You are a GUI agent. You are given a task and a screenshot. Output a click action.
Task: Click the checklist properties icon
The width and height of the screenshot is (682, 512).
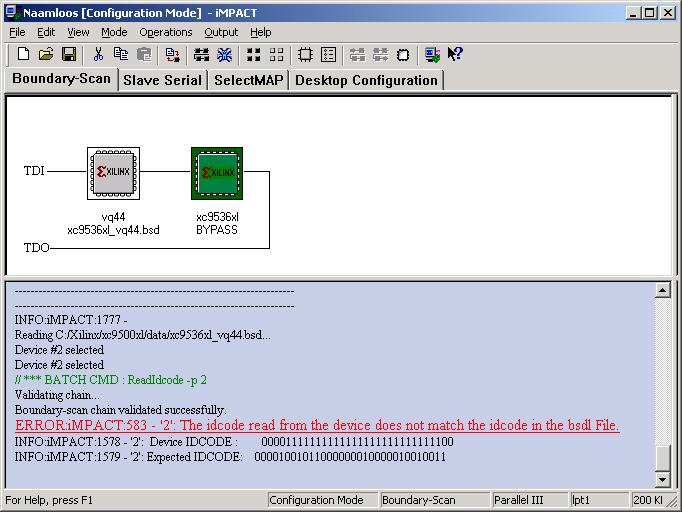click(x=328, y=54)
